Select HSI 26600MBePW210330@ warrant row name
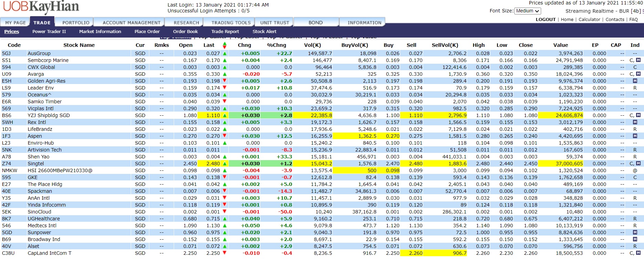 point(60,170)
